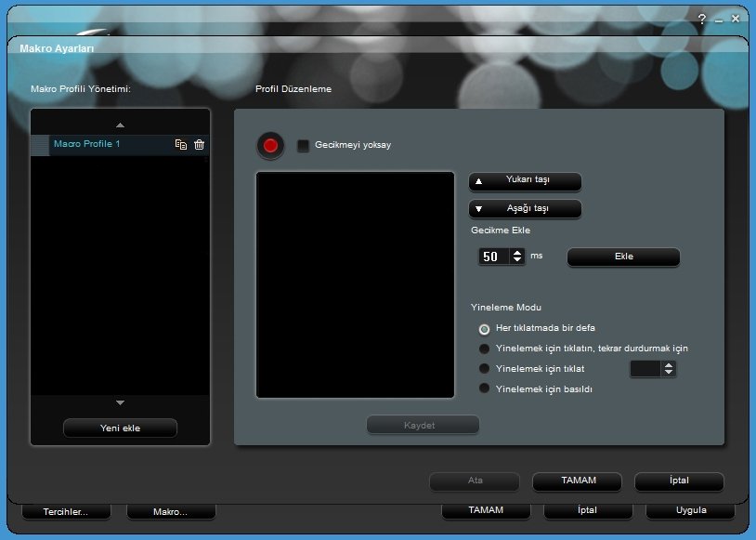Click Uygula in the background window
This screenshot has height=540, width=756.
[x=690, y=511]
